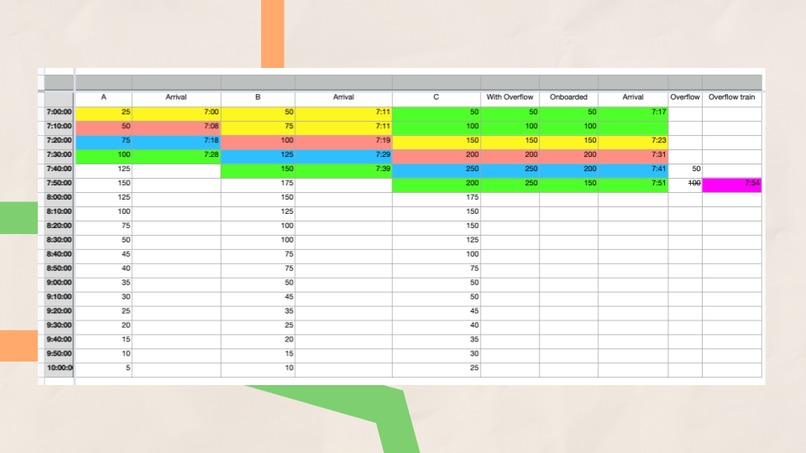Select column B value 10 in 10:00:00 row
Screen dimensions: 806x453
258,368
